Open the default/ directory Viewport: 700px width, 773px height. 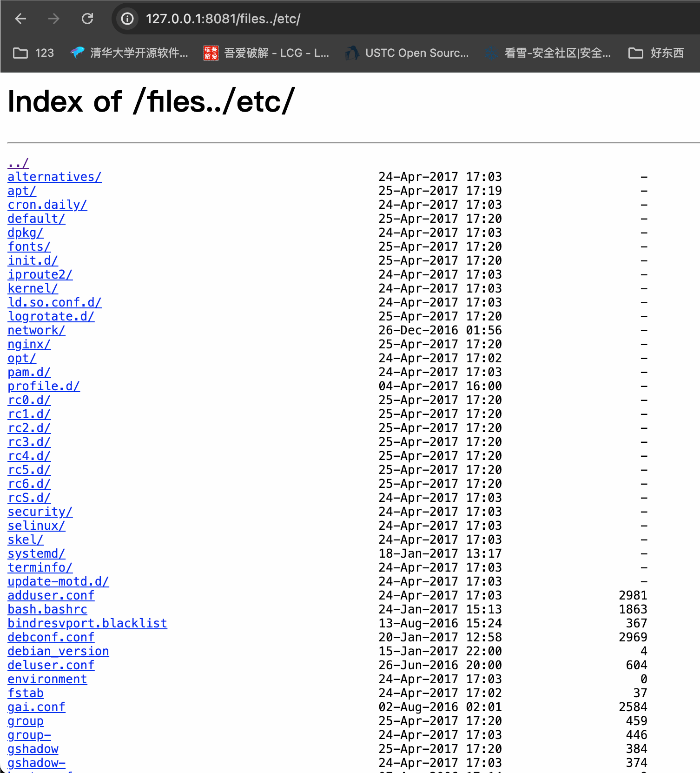coord(36,219)
